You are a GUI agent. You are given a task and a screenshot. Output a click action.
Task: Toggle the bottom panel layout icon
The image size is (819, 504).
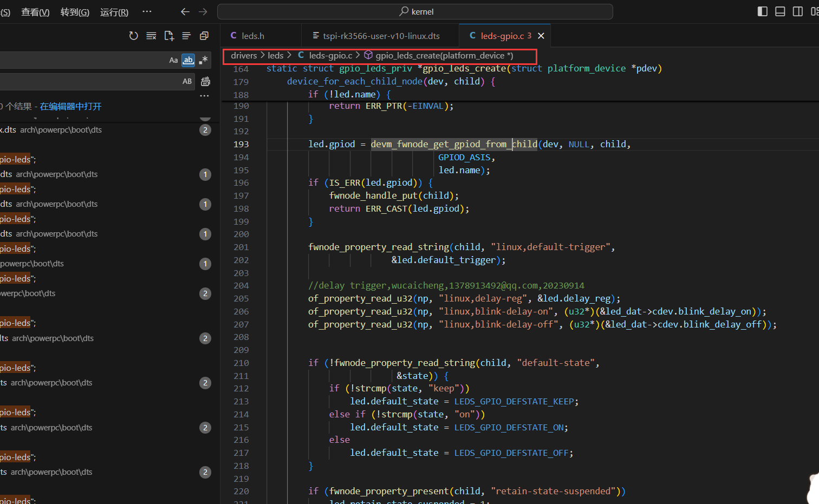[x=780, y=11]
